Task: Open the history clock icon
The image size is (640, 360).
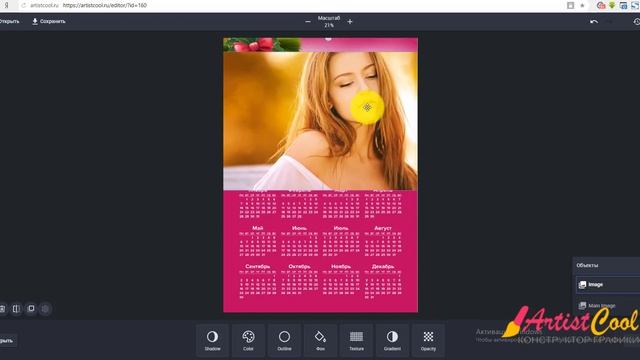Action: click(x=637, y=22)
